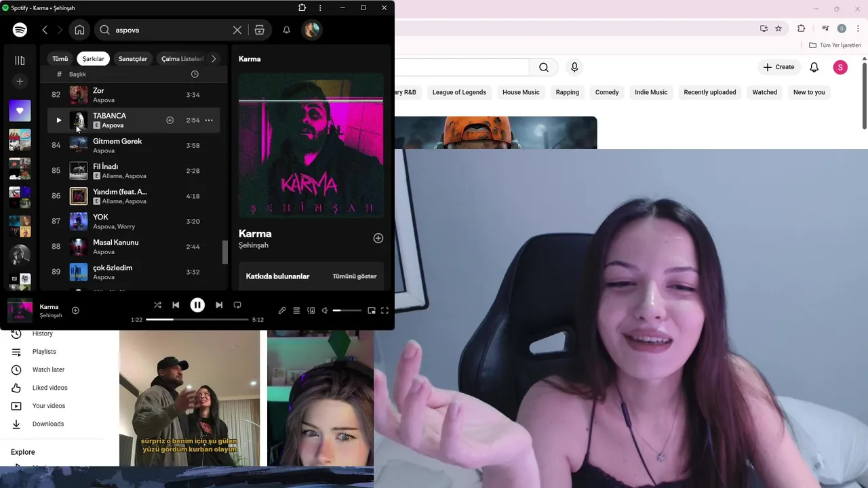This screenshot has width=868, height=488.
Task: Open more options for TABANCA
Action: 209,120
